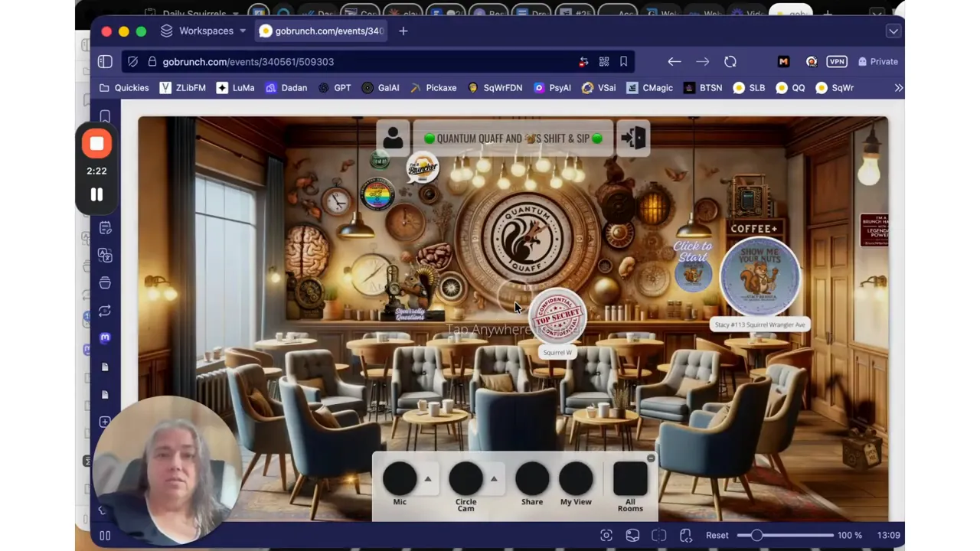980x551 pixels.
Task: Click the Reset button in the bottom bar
Action: pos(717,535)
